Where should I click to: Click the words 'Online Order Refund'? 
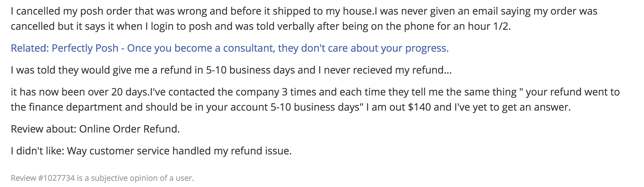click(x=129, y=129)
